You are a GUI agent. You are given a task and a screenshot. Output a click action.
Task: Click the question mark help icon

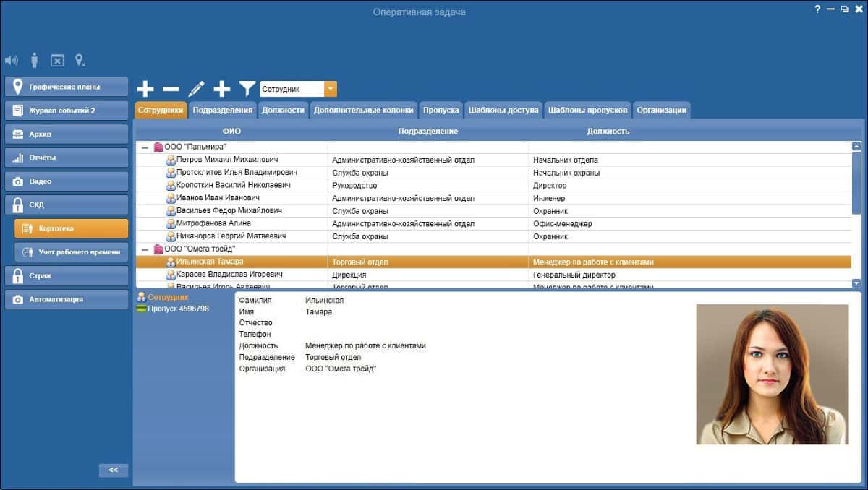[x=817, y=9]
